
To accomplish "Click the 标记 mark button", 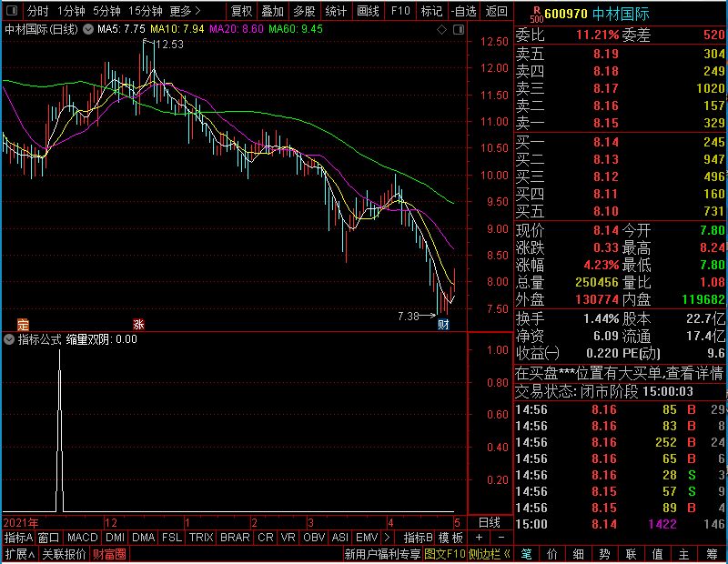I will point(431,11).
